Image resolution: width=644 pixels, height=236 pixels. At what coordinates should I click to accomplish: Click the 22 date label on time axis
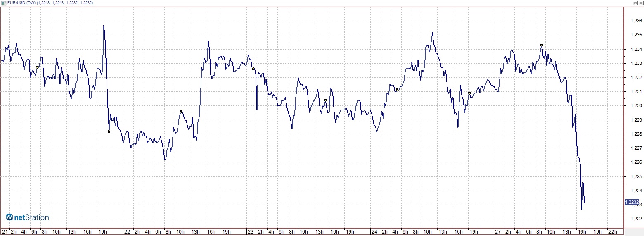127,231
